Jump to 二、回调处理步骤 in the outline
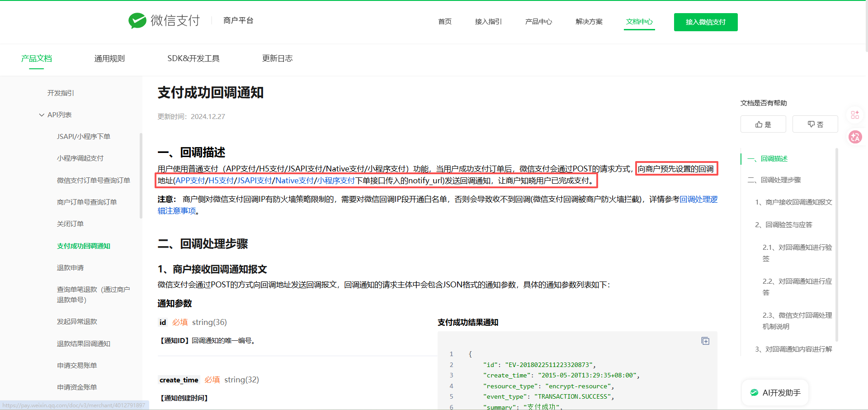 tap(774, 180)
